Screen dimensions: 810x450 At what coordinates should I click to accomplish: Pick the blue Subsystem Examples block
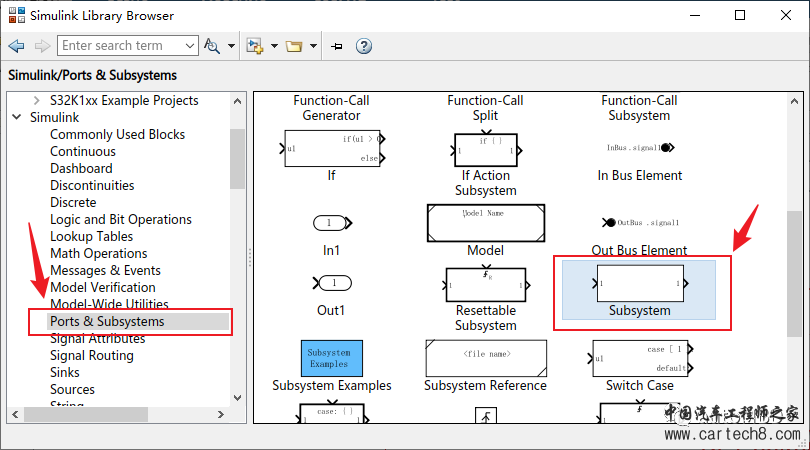[x=332, y=358]
